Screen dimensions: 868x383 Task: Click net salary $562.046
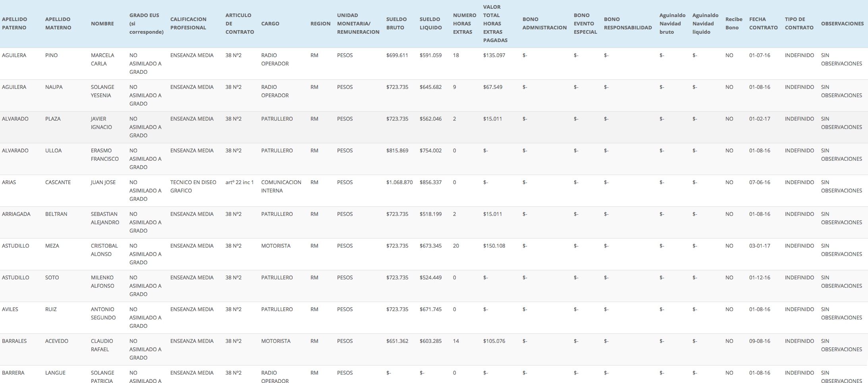point(430,119)
